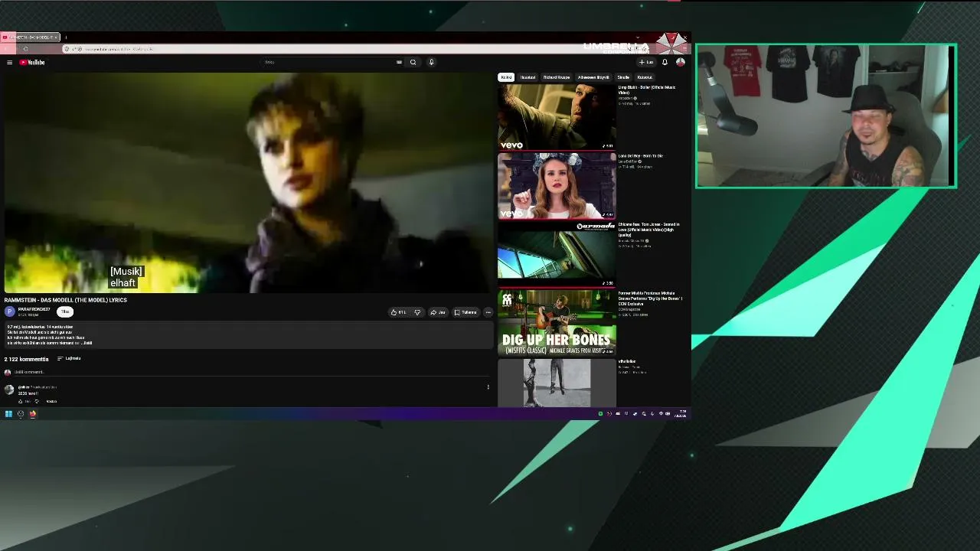Click the add comment field
The width and height of the screenshot is (980, 551).
(x=251, y=372)
